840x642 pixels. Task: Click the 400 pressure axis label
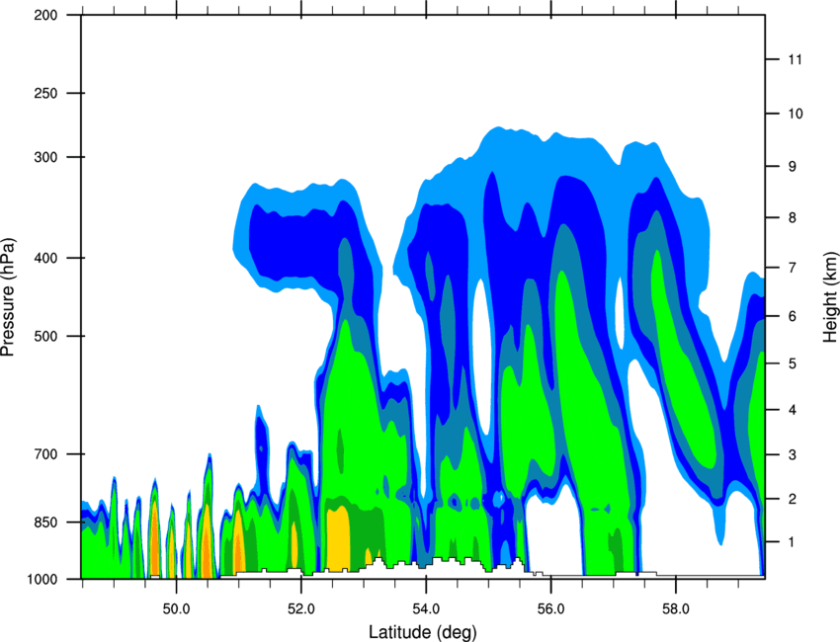[x=45, y=258]
